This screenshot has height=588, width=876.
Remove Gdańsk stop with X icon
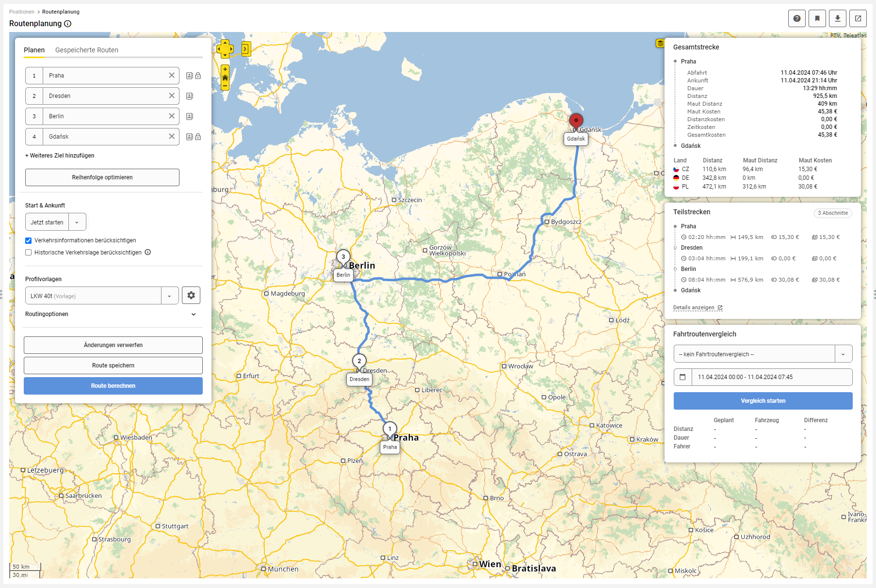click(172, 136)
